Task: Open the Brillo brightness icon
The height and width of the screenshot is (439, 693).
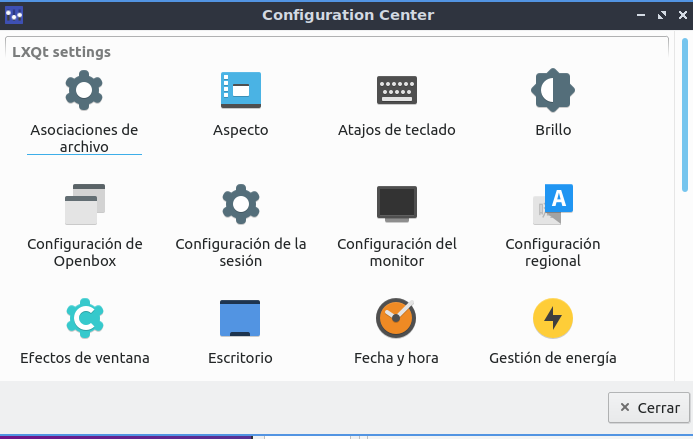Action: point(552,91)
